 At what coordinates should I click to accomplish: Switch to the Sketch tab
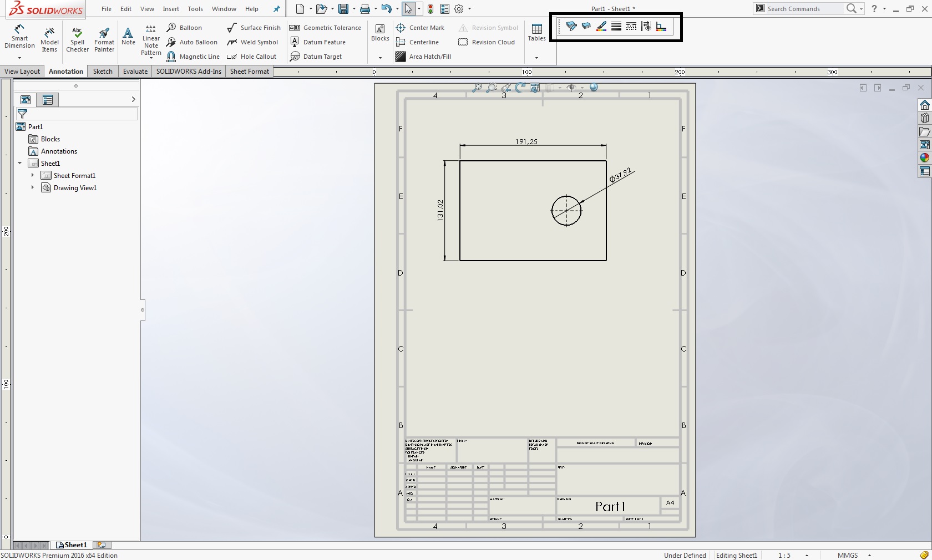[103, 72]
